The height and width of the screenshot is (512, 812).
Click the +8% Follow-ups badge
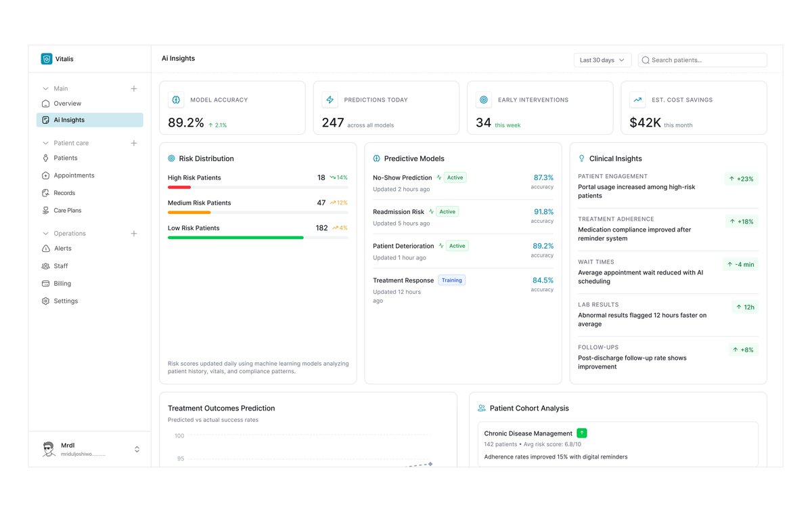click(x=744, y=350)
